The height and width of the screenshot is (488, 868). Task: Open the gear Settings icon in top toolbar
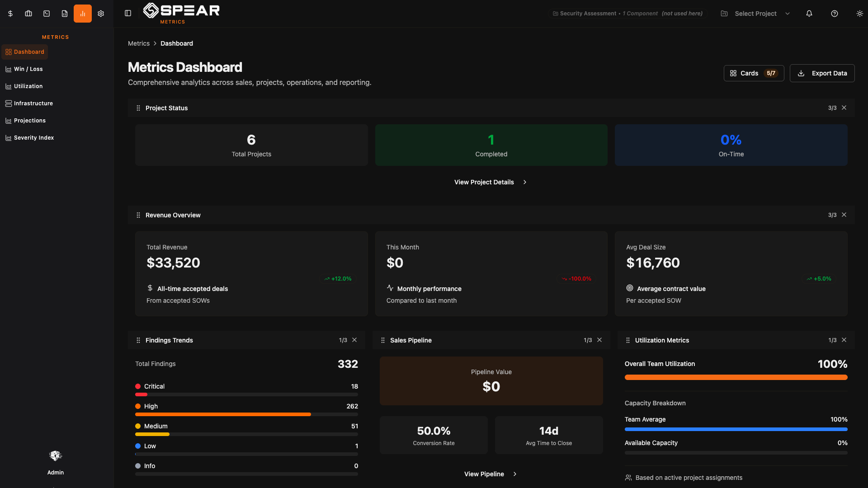[100, 13]
